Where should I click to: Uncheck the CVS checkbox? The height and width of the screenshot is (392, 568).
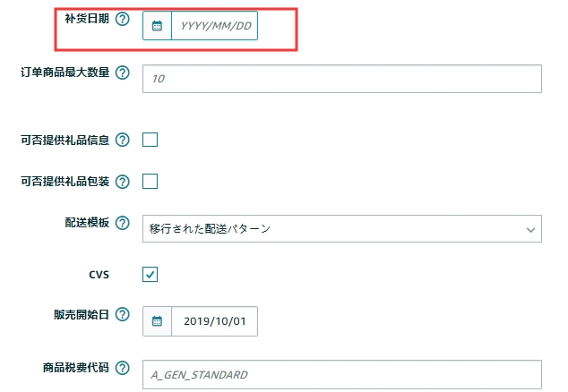click(151, 275)
